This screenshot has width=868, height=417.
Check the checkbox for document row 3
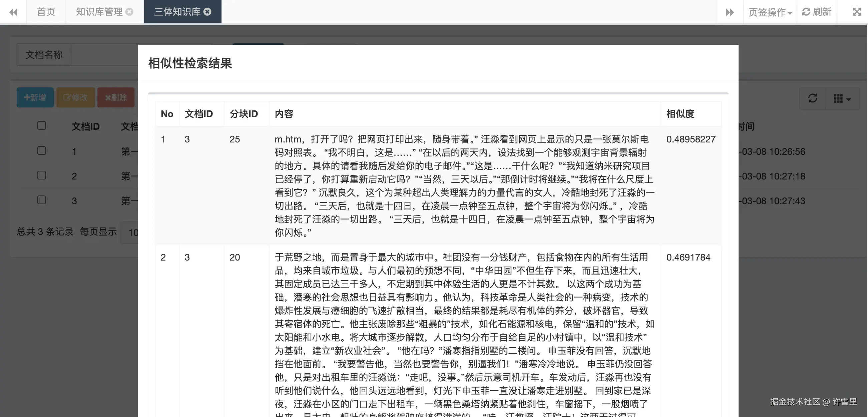(x=42, y=200)
